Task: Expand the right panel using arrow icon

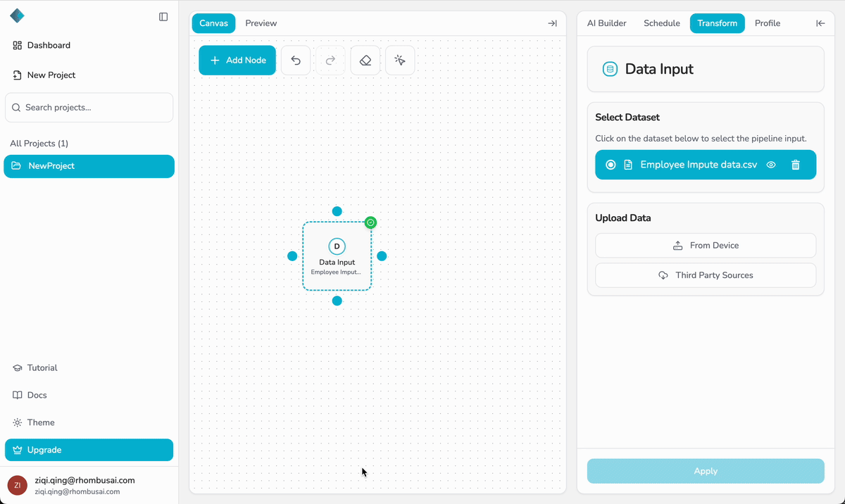Action: pos(820,23)
